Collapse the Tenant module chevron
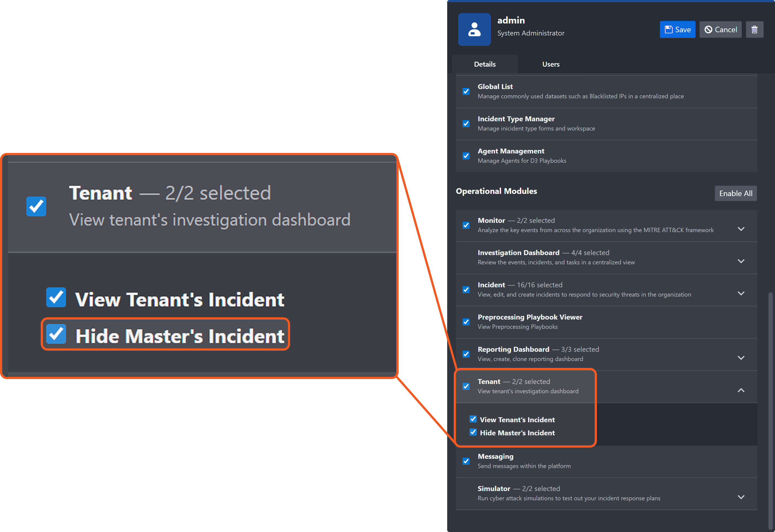Screen dimensions: 775x532 (741, 390)
